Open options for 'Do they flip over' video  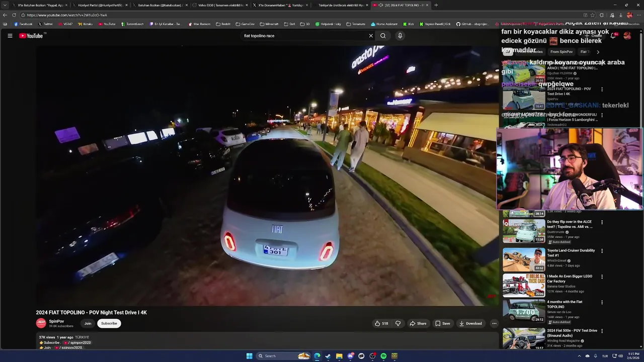602,222
